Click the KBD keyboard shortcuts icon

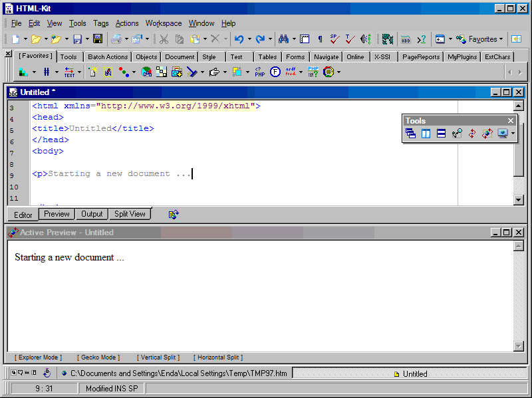(x=406, y=39)
